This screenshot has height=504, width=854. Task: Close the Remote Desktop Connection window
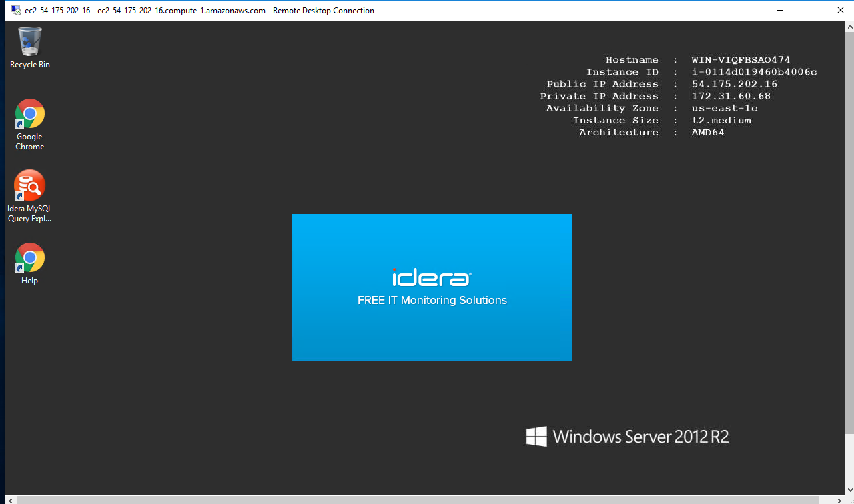[840, 10]
